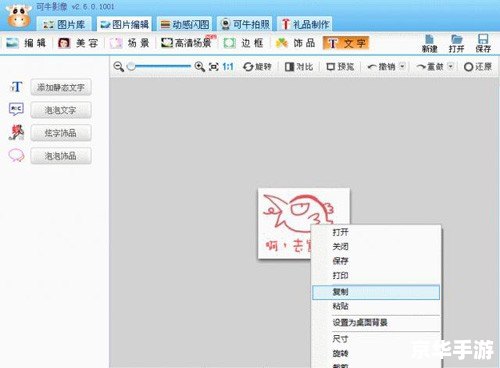Click the bubble text speech icon
The height and width of the screenshot is (368, 500).
[16, 109]
